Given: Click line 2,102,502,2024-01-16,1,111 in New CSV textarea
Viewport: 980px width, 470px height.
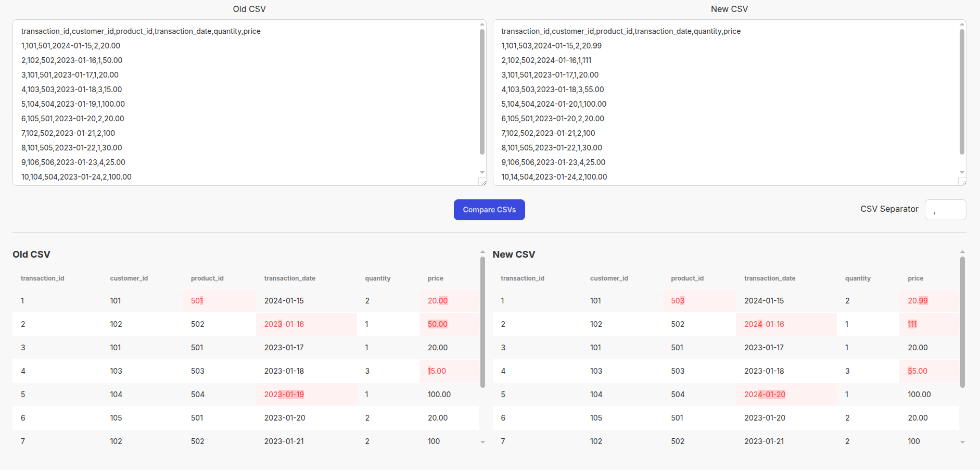Looking at the screenshot, I should click(x=546, y=60).
